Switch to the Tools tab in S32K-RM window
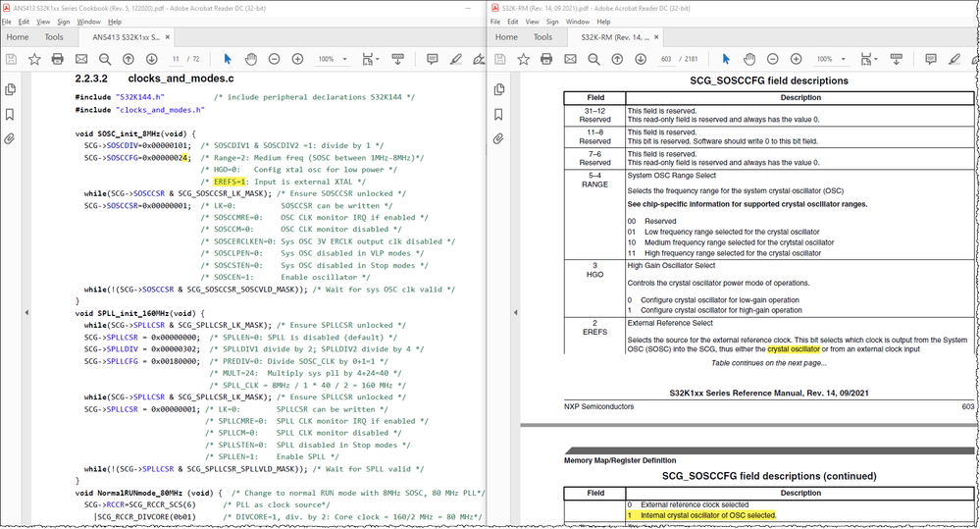Screen dimensions: 980x529 click(542, 37)
